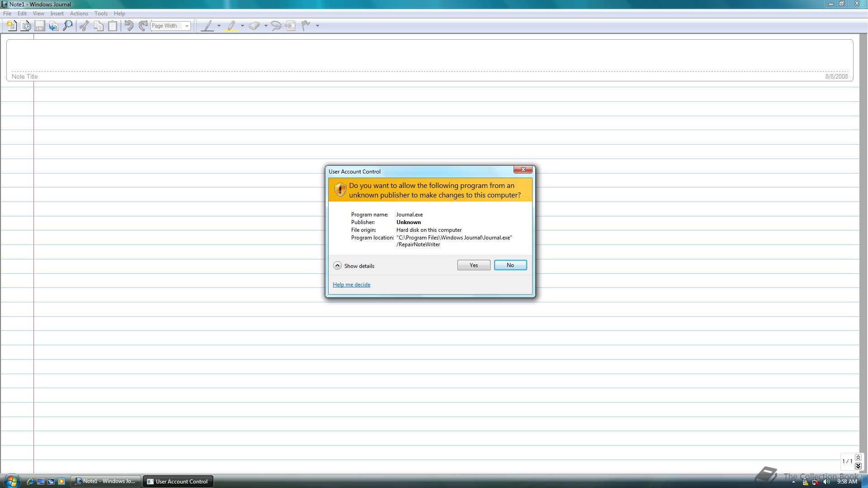Expand the Eraser options arrow
Viewport: 868px width, 488px height.
click(265, 26)
